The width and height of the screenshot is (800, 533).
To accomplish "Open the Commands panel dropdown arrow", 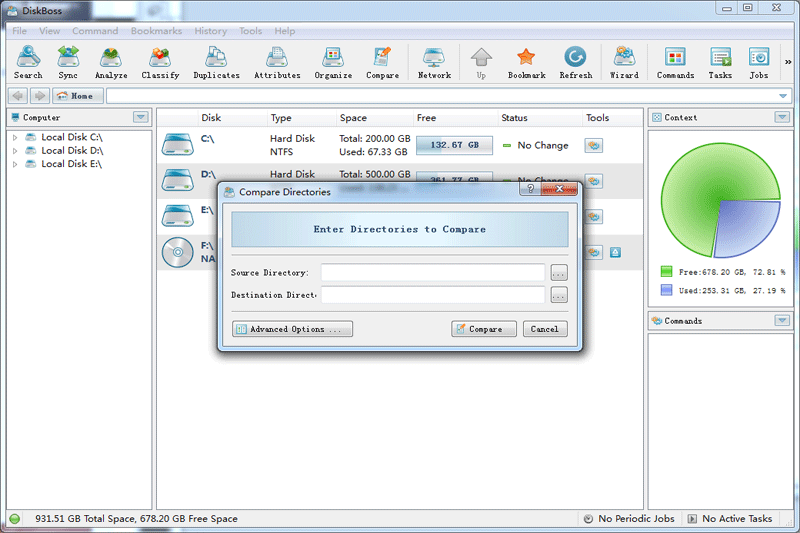I will pos(782,321).
